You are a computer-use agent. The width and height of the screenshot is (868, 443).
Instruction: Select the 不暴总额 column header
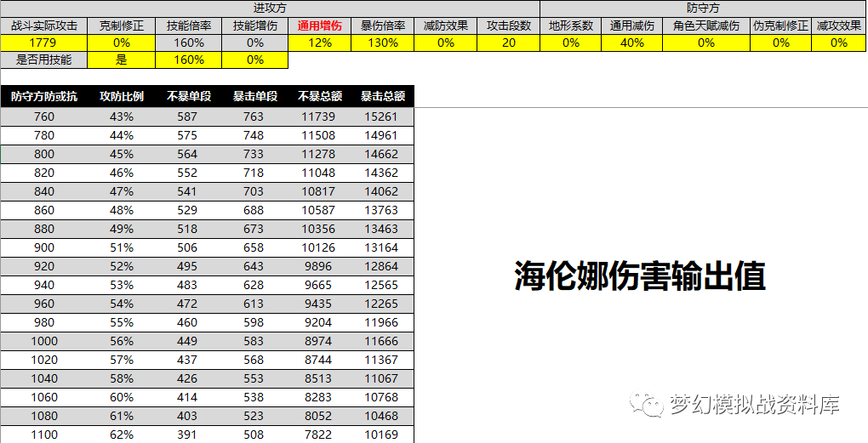point(319,96)
